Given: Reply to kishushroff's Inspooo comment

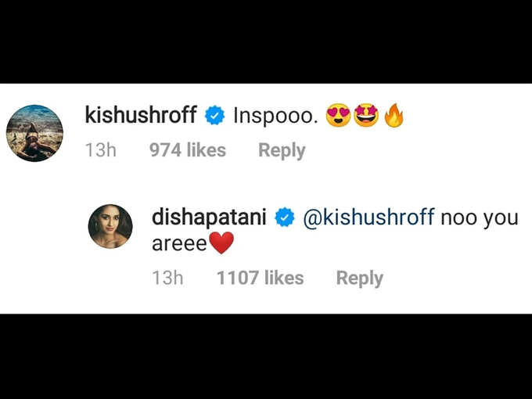Looking at the screenshot, I should (x=282, y=151).
